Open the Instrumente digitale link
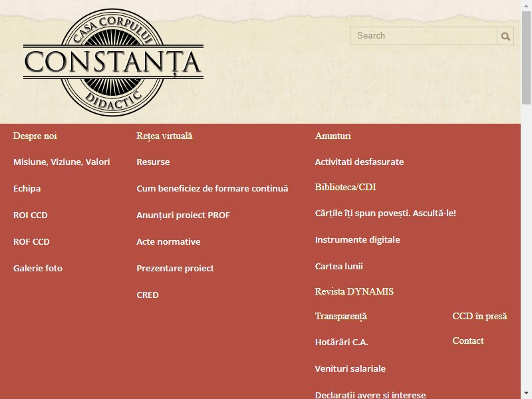 [357, 240]
